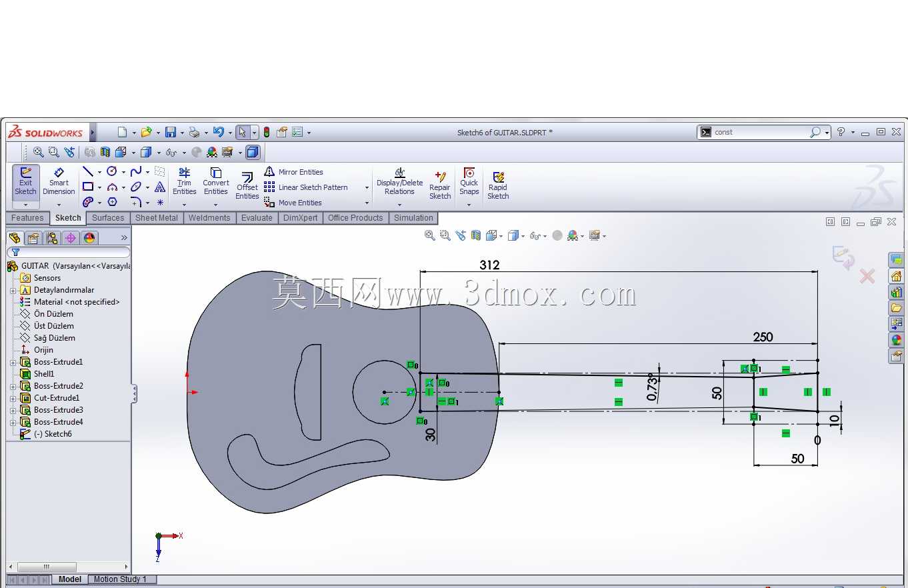The height and width of the screenshot is (588, 908).
Task: Select the Smart Dimension tool
Action: pos(59,181)
